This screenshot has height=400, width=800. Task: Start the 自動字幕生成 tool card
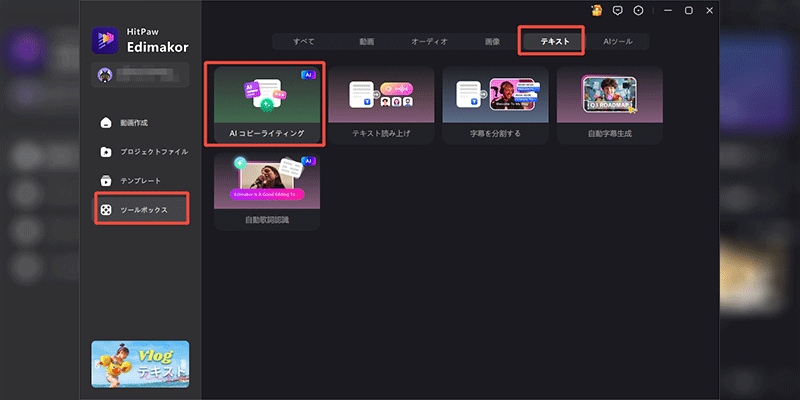pyautogui.click(x=609, y=104)
